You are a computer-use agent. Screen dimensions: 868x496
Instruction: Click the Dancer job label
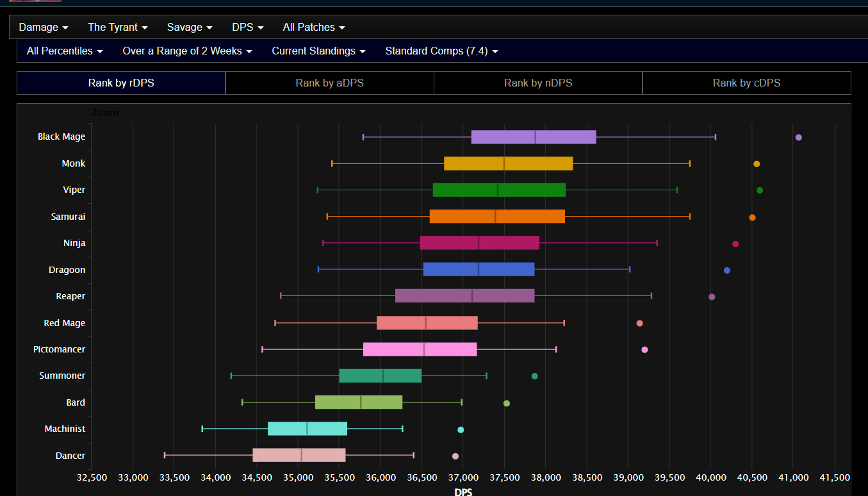pyautogui.click(x=70, y=456)
